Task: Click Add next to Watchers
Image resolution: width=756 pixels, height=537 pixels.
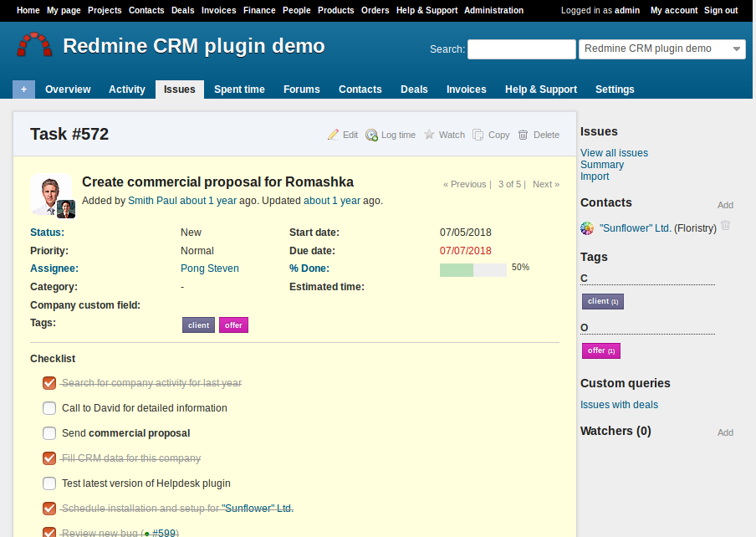Action: tap(725, 432)
